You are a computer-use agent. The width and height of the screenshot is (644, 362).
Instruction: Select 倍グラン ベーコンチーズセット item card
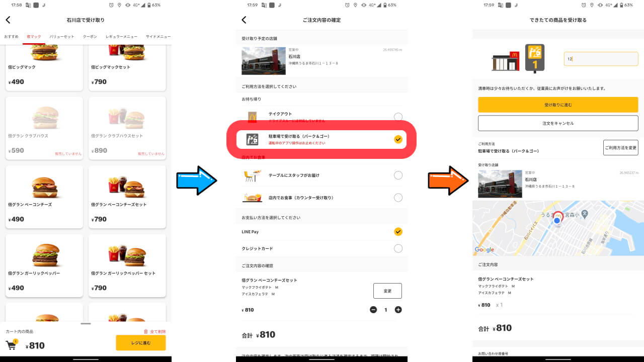(x=127, y=197)
